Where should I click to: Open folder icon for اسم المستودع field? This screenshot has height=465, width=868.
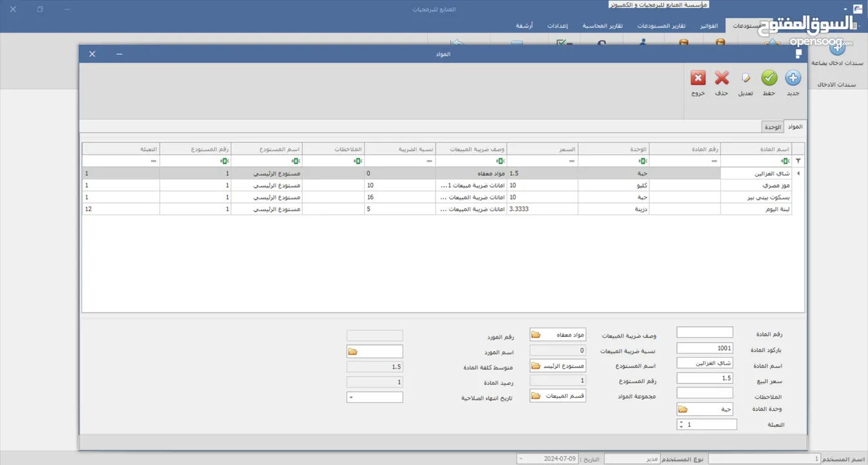tap(536, 366)
